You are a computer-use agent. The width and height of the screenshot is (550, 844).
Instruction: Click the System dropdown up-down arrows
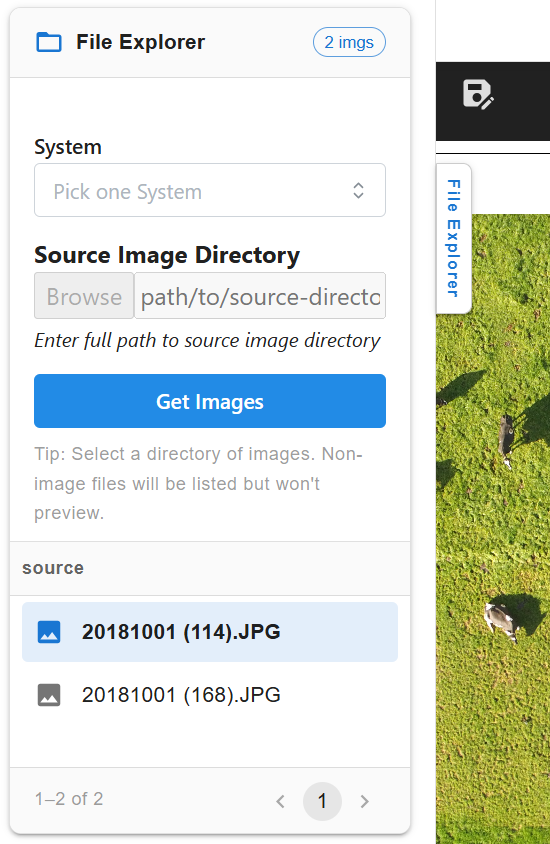click(x=358, y=191)
